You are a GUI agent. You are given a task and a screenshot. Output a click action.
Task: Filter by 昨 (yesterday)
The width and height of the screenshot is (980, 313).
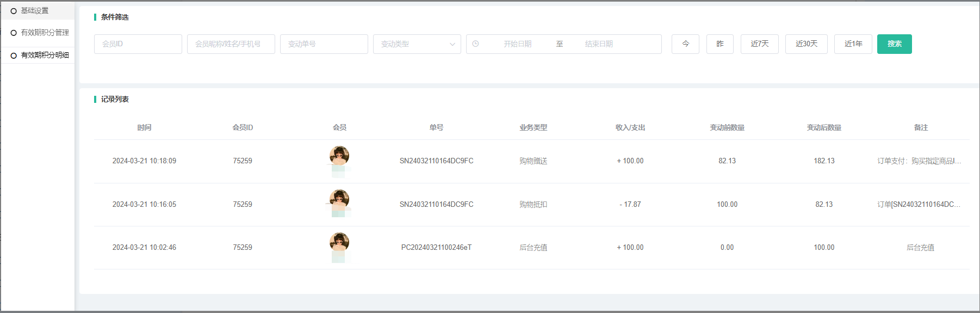(x=720, y=44)
